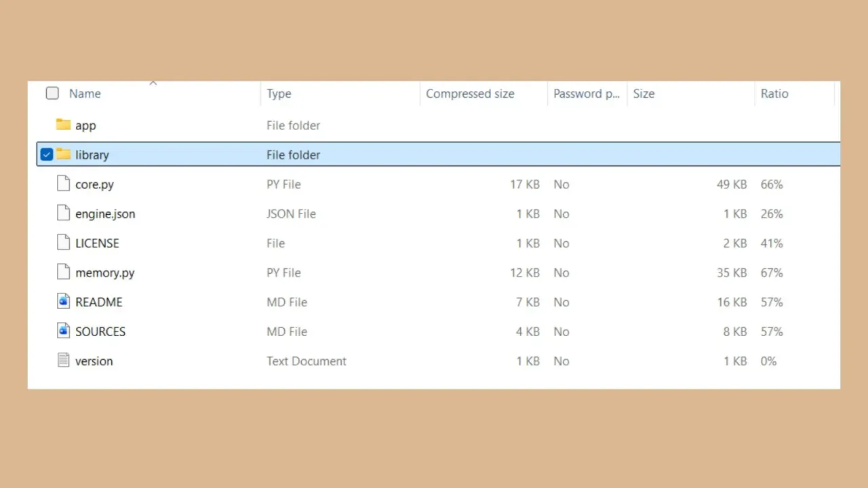
Task: Select the LICENSE file icon
Action: (x=63, y=243)
